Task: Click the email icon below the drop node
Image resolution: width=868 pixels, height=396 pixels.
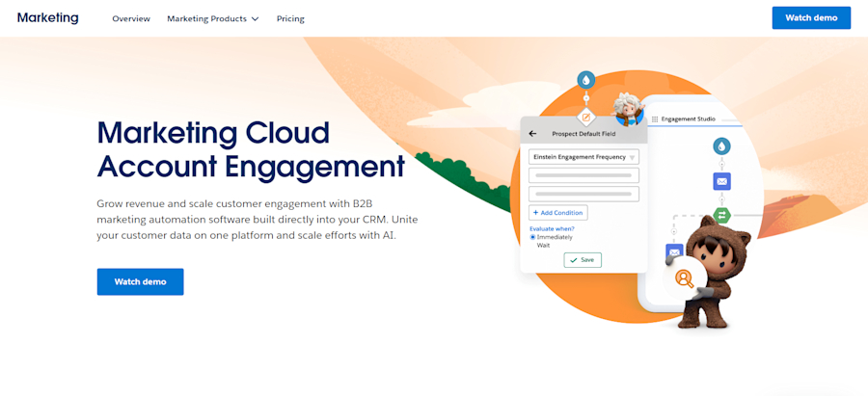Action: [721, 181]
